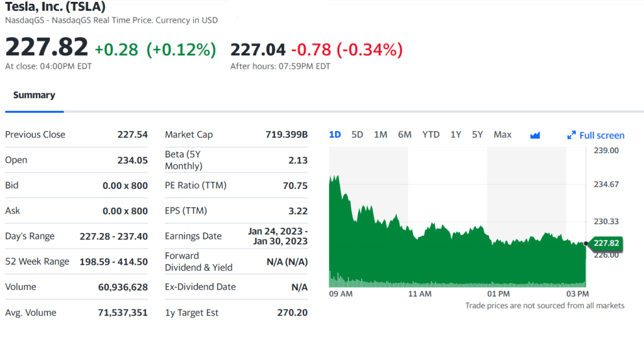
Task: Show the 5D chart range
Action: pyautogui.click(x=358, y=135)
